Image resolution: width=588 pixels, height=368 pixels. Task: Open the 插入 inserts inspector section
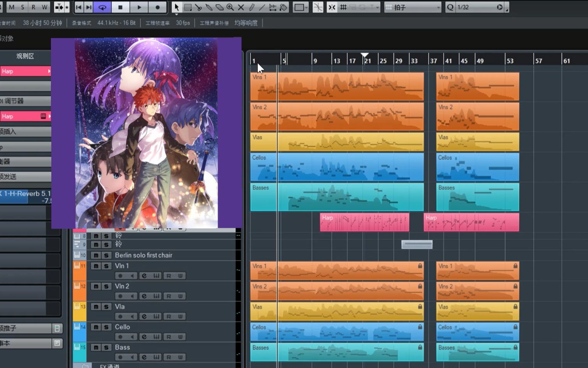pyautogui.click(x=25, y=131)
